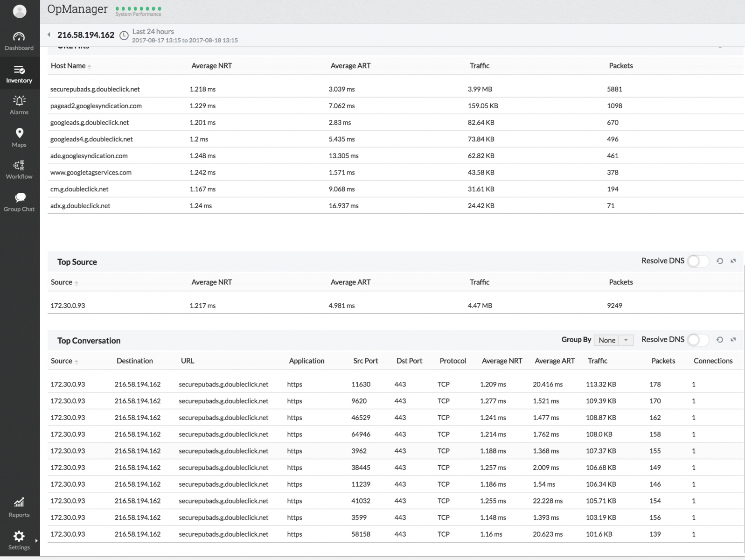Sort Top Conversation by Average ART
745x560 pixels.
tap(555, 361)
